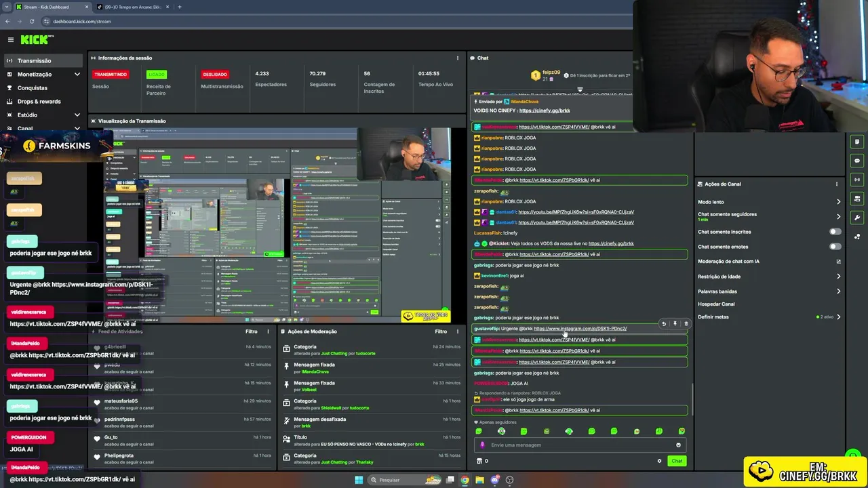Image resolution: width=868 pixels, height=488 pixels.
Task: Open Filtro in Feed de Atividades
Action: 252,331
